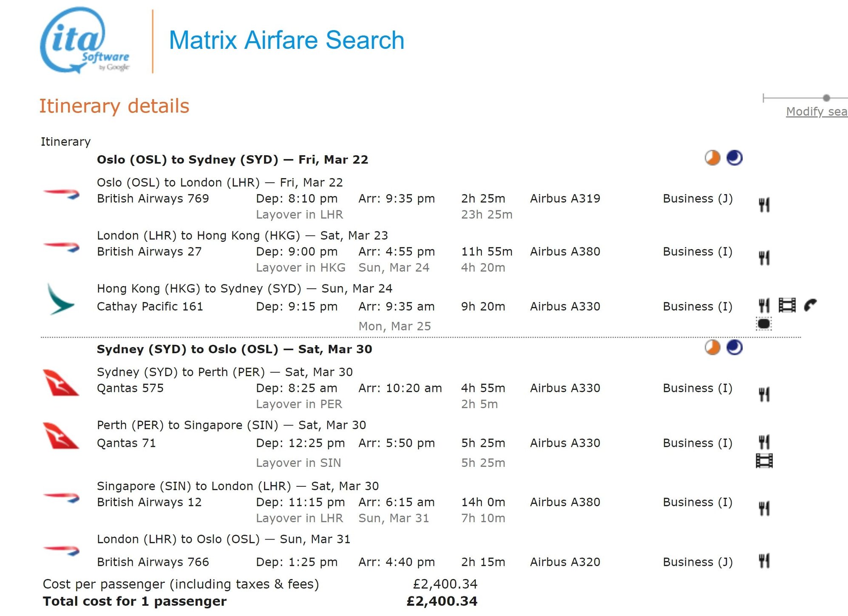The image size is (848, 616).
Task: Click blue moon icon for Sydney to Oslo
Action: tap(734, 347)
